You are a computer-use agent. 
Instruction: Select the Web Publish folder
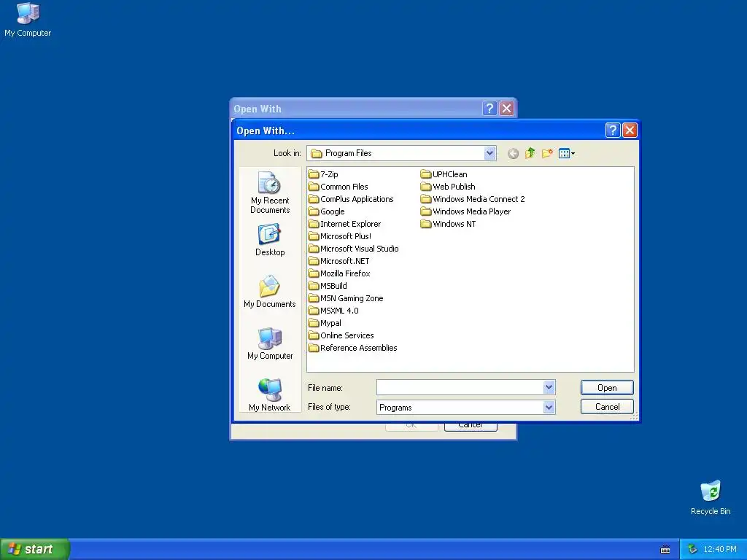coord(449,187)
